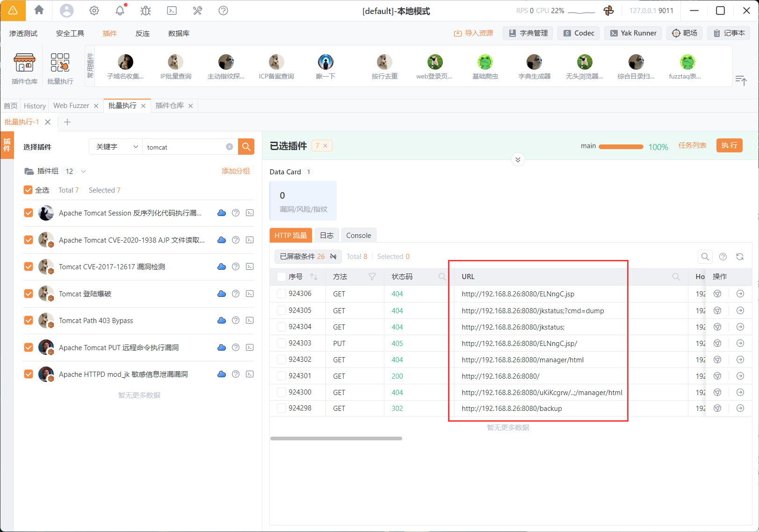Switch to the Console tab

tap(358, 236)
